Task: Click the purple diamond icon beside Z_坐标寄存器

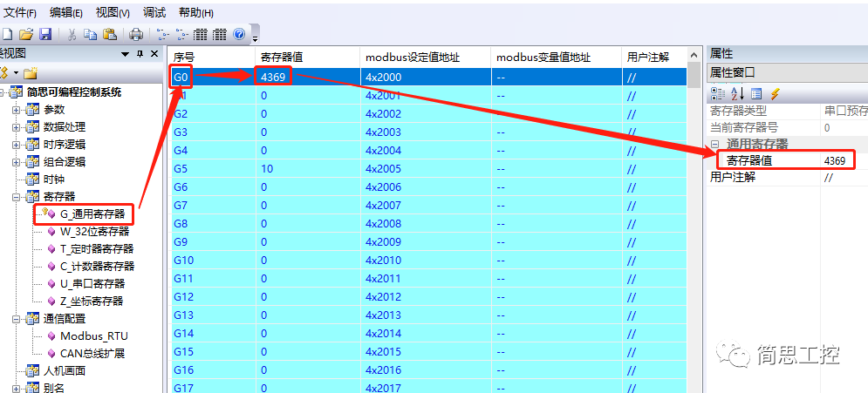Action: pos(51,302)
